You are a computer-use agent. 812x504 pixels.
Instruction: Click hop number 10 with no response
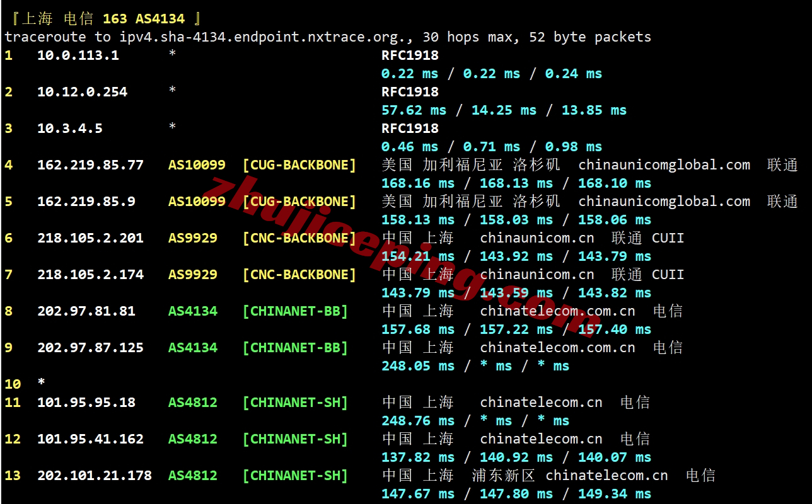pos(13,384)
